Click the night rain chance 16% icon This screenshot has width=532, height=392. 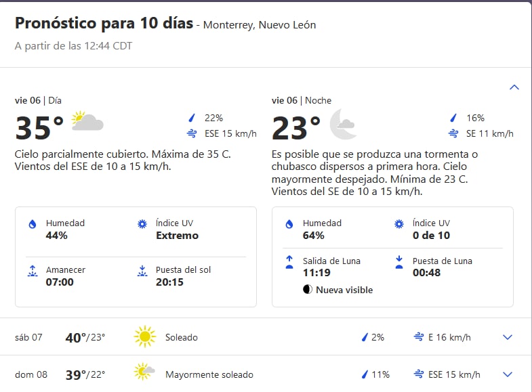tap(453, 118)
